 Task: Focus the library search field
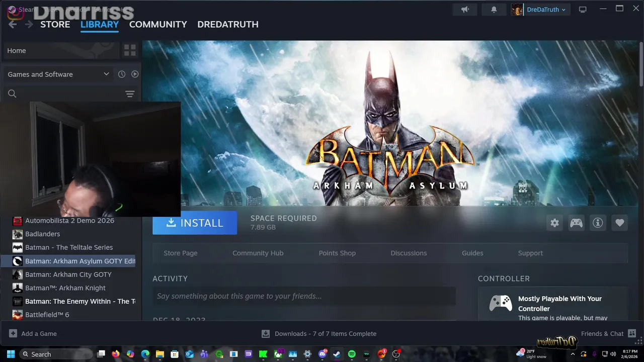[x=70, y=94]
